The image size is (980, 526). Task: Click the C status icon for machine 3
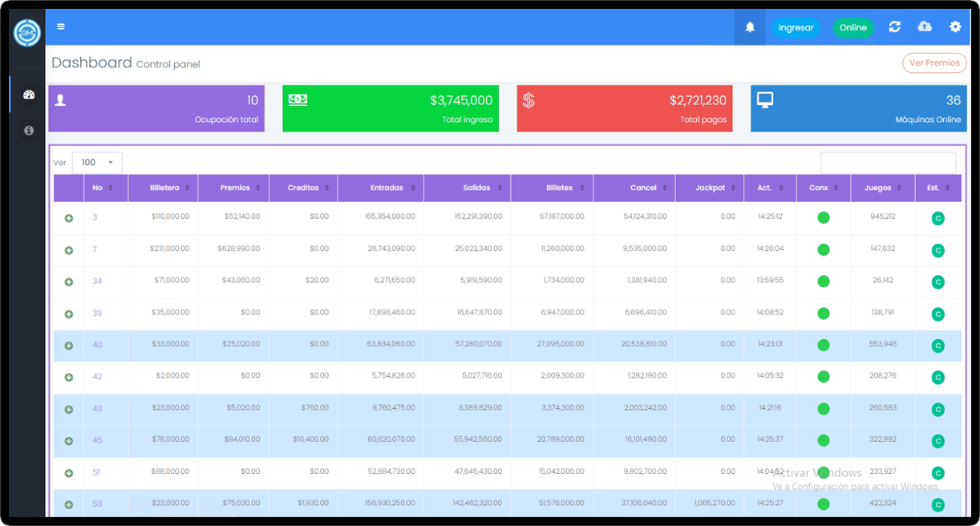pos(937,218)
